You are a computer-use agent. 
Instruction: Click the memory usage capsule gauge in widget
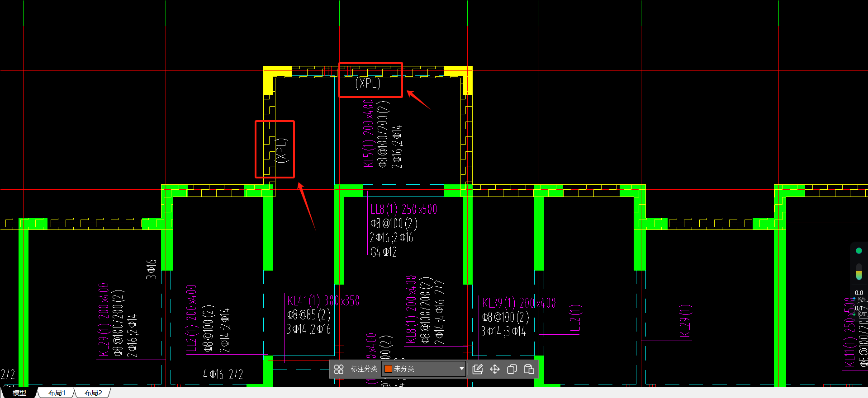pyautogui.click(x=859, y=272)
